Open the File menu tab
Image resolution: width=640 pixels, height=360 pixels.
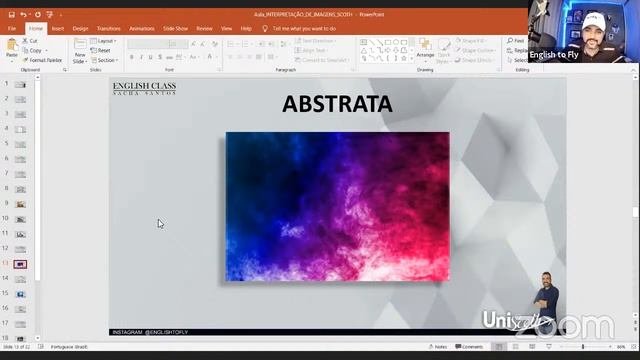pyautogui.click(x=12, y=29)
